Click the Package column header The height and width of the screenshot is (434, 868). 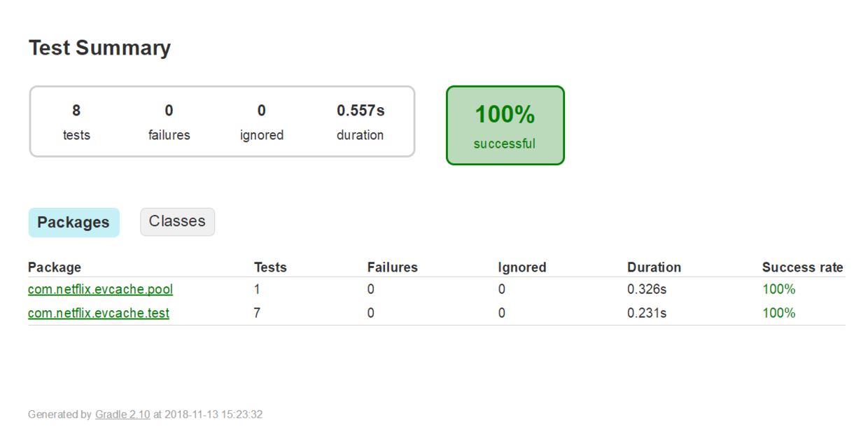tap(55, 267)
